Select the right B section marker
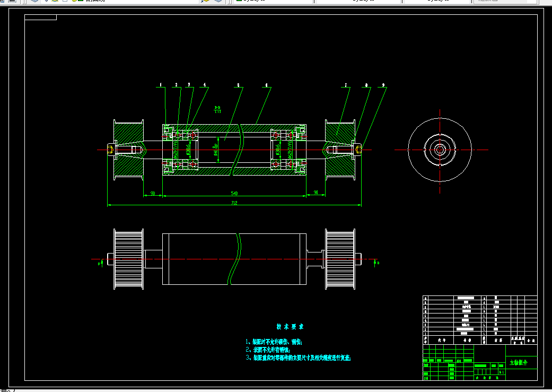This screenshot has width=552, height=392. pyautogui.click(x=376, y=263)
